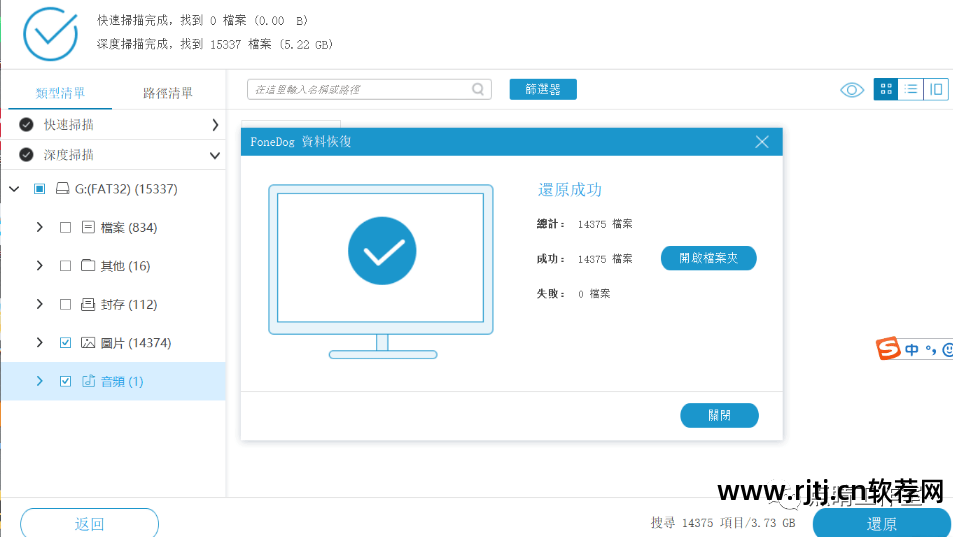The image size is (953, 537).
Task: Check the 檔案 (834) checkbox
Action: 66,227
